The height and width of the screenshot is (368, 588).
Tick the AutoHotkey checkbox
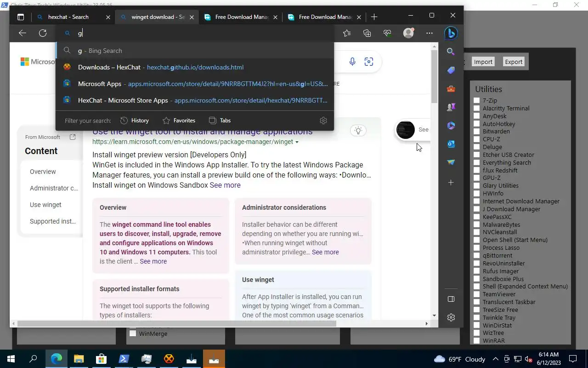click(477, 124)
